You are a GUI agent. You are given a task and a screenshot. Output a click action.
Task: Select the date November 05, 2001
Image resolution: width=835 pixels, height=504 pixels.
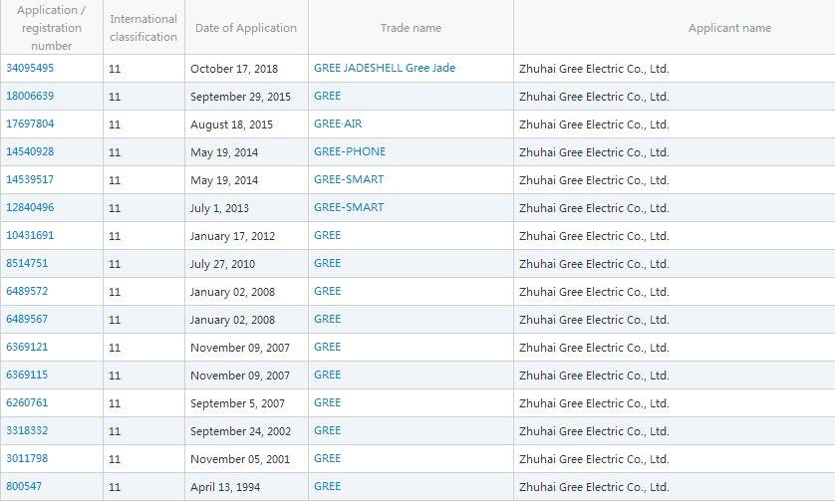[239, 459]
